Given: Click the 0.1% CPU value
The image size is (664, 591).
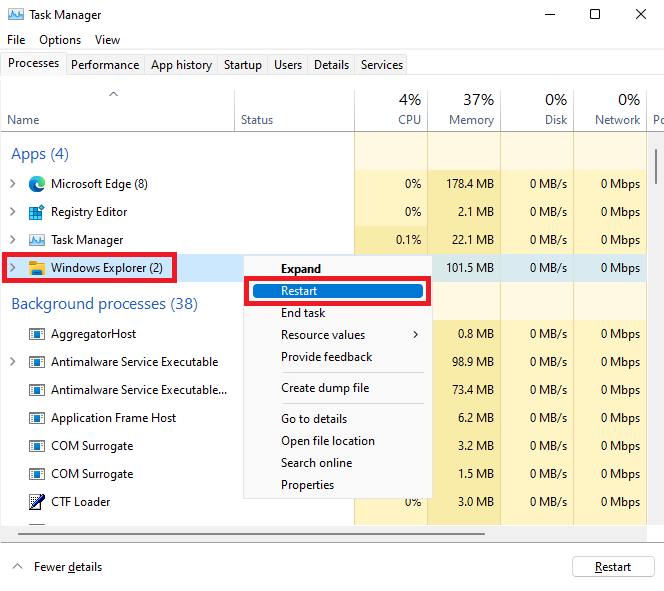Looking at the screenshot, I should click(x=408, y=240).
